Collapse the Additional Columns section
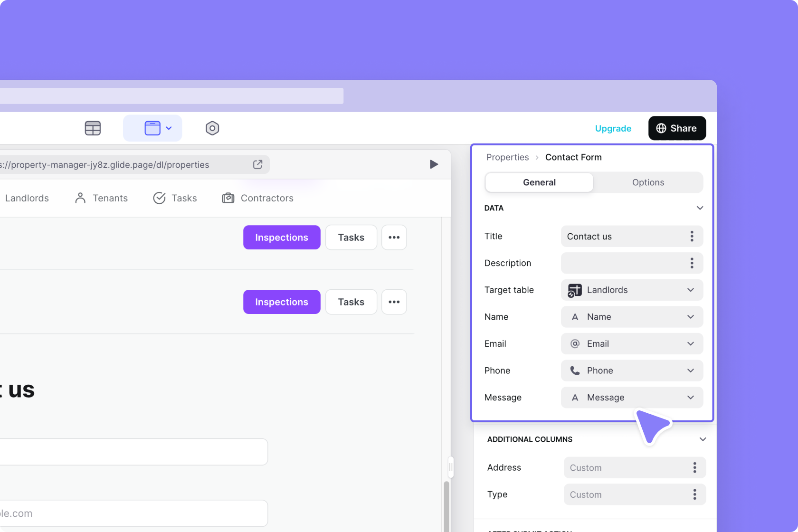This screenshot has width=798, height=532. point(703,439)
